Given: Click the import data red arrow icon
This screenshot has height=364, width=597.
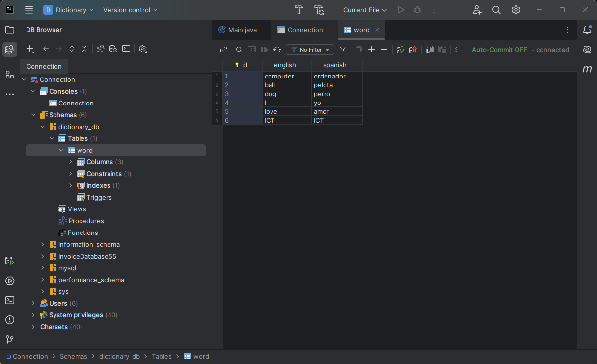Looking at the screenshot, I should click(x=413, y=50).
